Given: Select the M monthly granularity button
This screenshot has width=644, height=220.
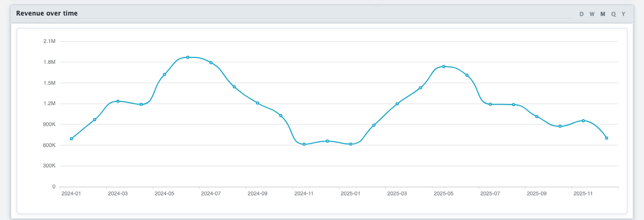Looking at the screenshot, I should (603, 14).
